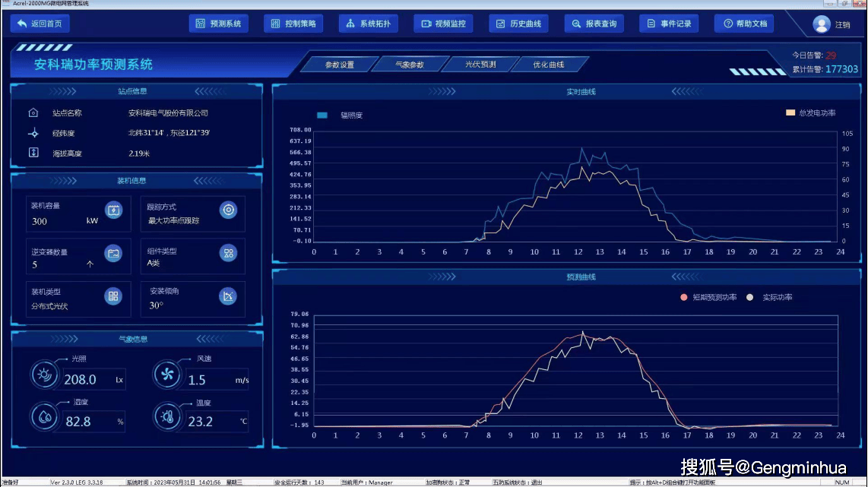Click the 湿度 value 82.8
This screenshot has width=868, height=487.
point(78,422)
